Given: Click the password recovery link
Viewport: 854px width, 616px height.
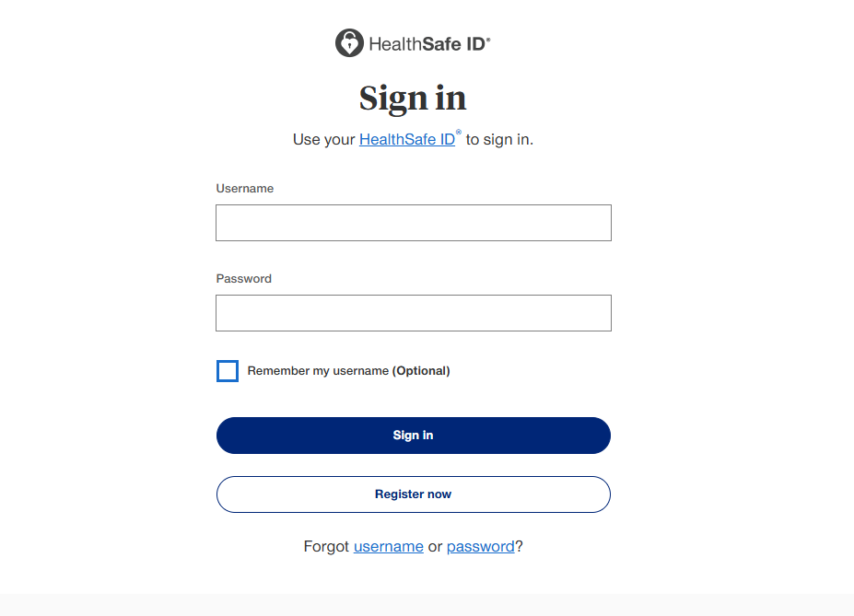Looking at the screenshot, I should pyautogui.click(x=480, y=546).
